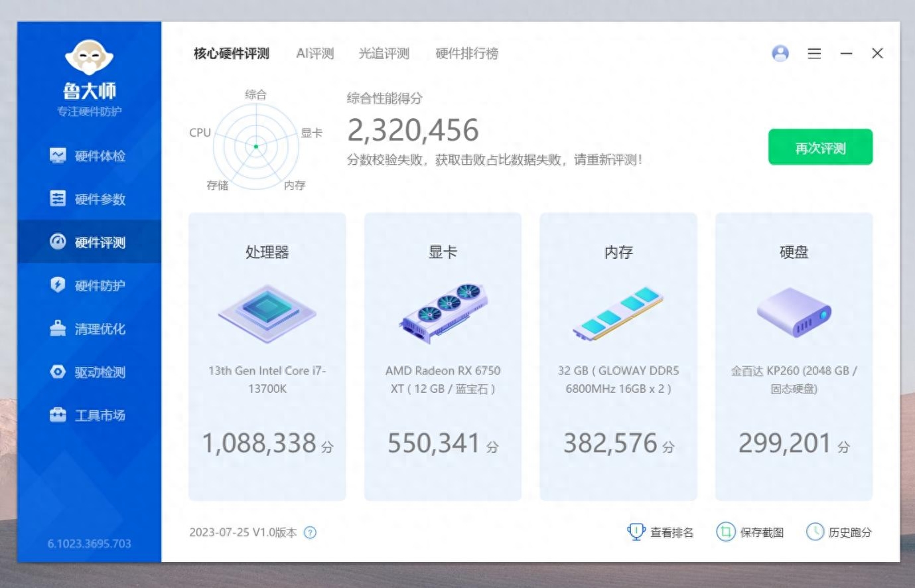Click 历史跑分 link text

(850, 532)
